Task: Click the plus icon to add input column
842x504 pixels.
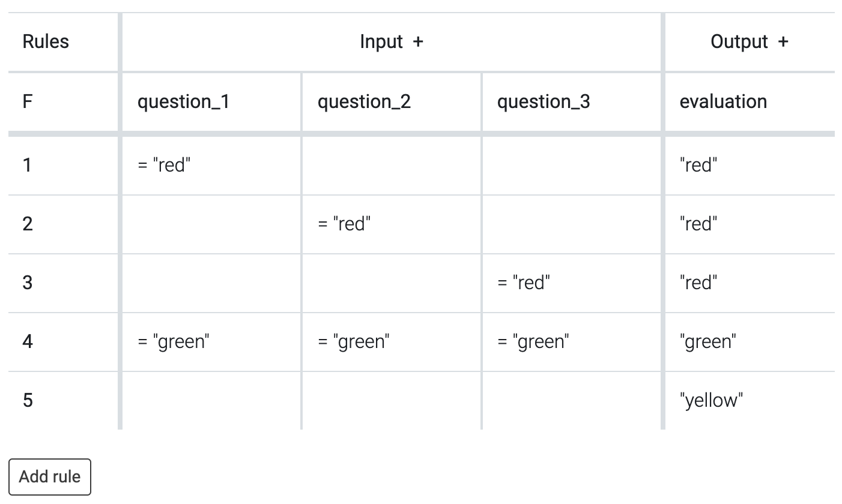Action: tap(418, 41)
